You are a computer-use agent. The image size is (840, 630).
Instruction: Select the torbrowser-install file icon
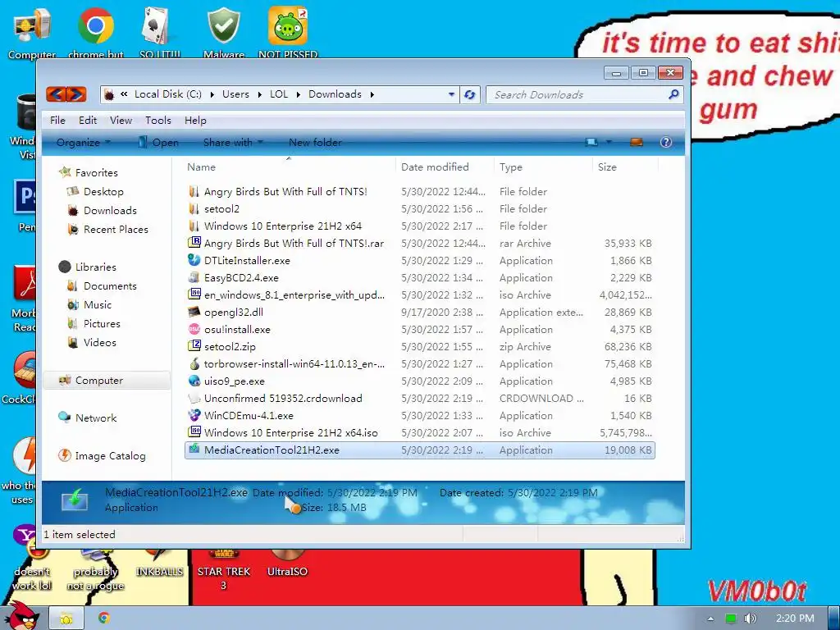click(x=194, y=363)
